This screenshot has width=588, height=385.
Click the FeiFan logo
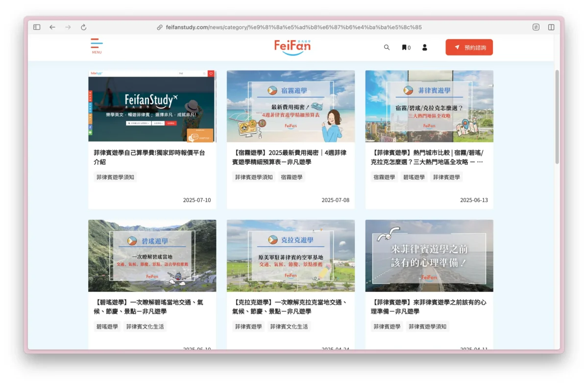tap(293, 47)
